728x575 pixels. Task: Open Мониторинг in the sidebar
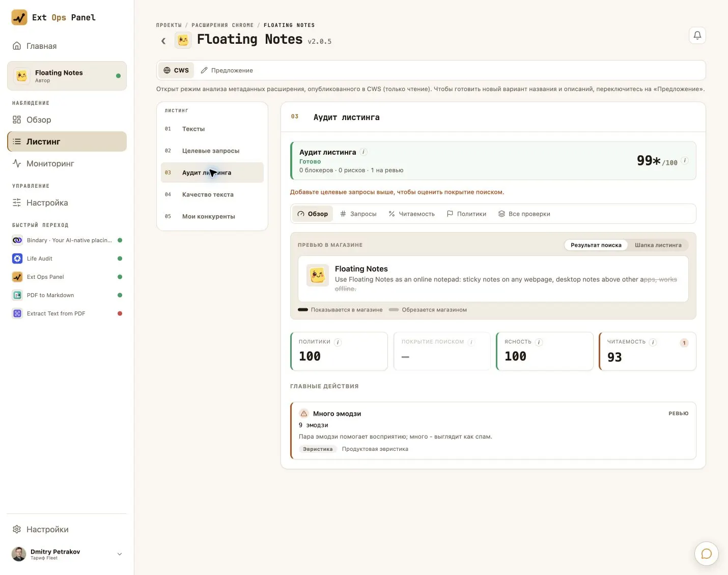(67, 163)
